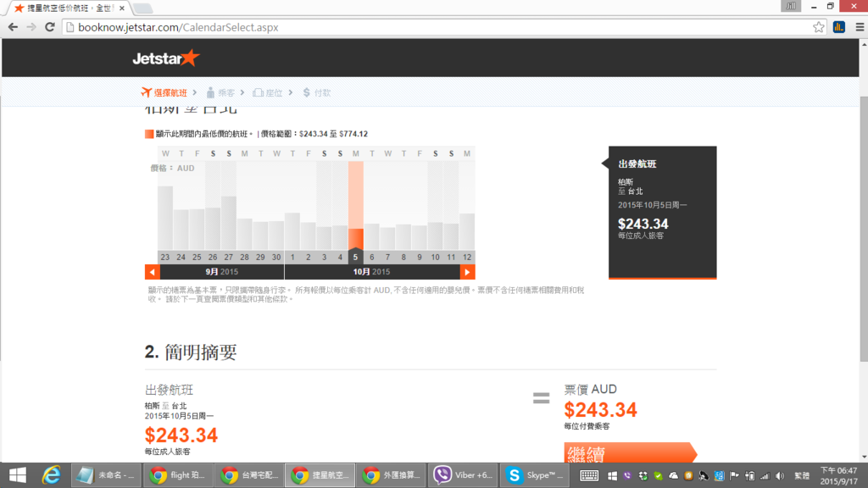Image resolution: width=868 pixels, height=488 pixels.
Task: Click the page vertical scrollbar thumb
Action: pos(864,229)
